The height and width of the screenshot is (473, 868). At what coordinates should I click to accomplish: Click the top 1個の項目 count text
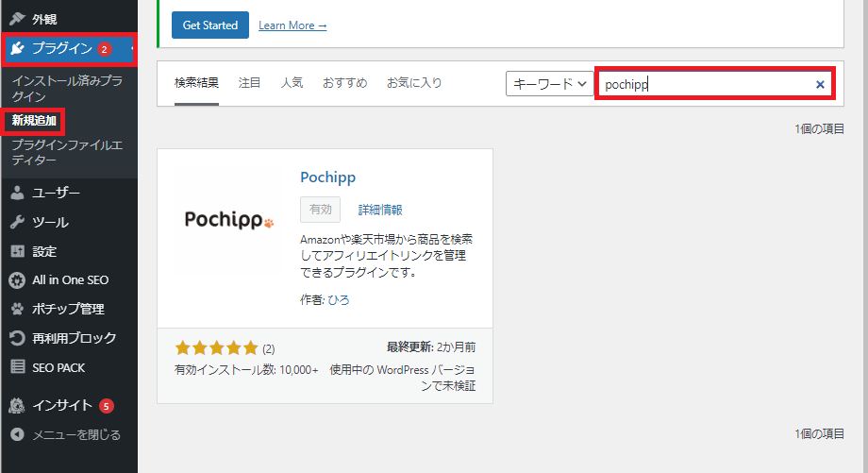pos(819,129)
